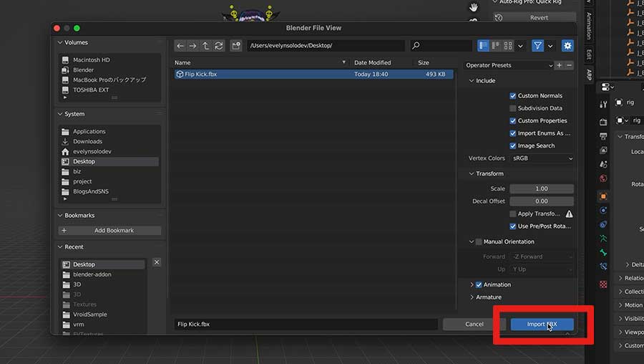
Task: Cancel the file import dialog
Action: pyautogui.click(x=474, y=324)
